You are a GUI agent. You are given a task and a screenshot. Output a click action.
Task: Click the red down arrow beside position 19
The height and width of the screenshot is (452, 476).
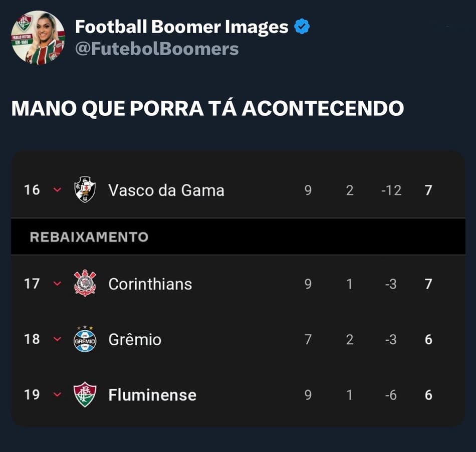coord(58,395)
